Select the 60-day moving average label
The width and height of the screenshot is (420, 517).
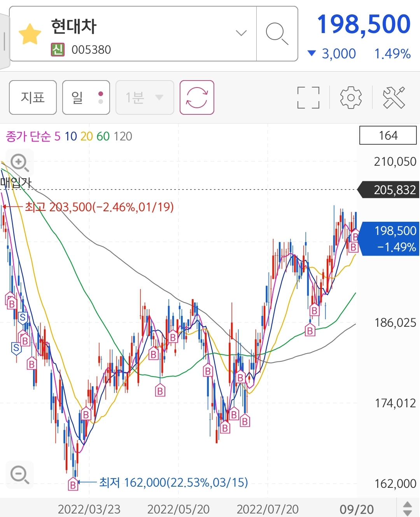tap(103, 136)
